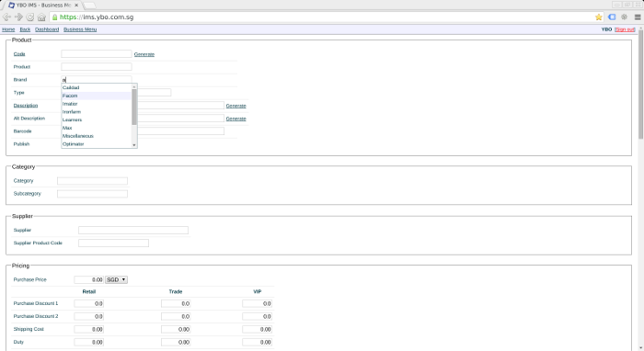Click into the Brand input field
Image resolution: width=644 pixels, height=351 pixels.
(x=97, y=80)
